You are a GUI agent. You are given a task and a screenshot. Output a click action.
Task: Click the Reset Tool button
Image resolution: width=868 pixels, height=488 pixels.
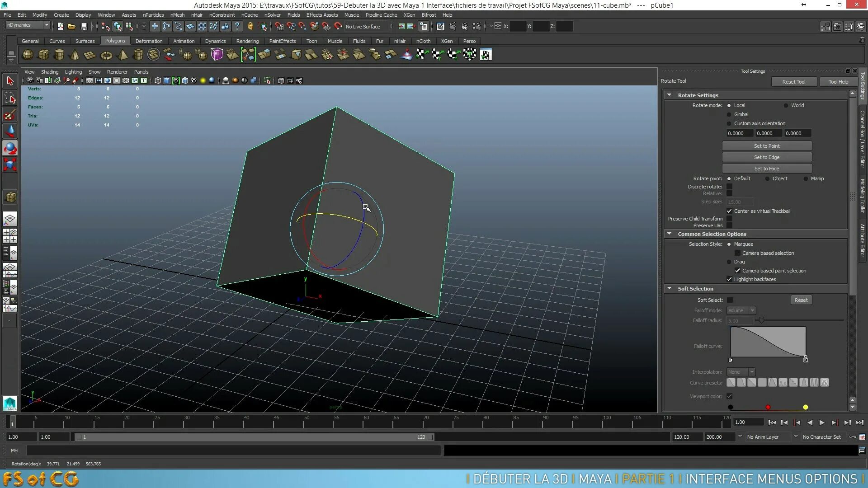(793, 82)
